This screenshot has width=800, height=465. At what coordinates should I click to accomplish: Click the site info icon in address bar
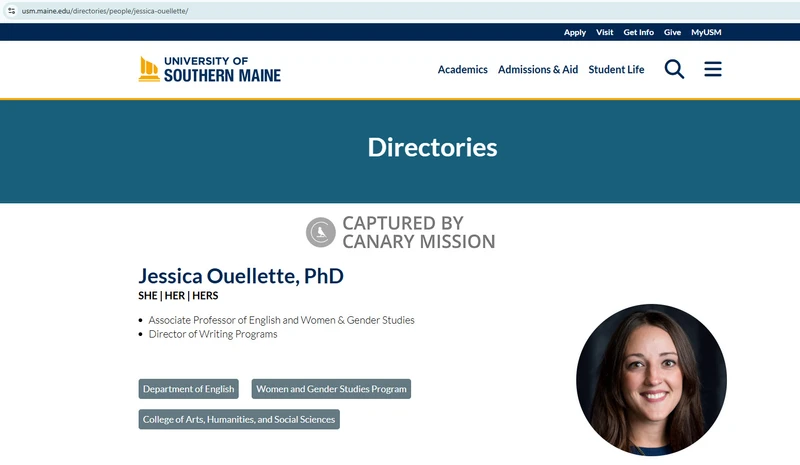point(11,11)
